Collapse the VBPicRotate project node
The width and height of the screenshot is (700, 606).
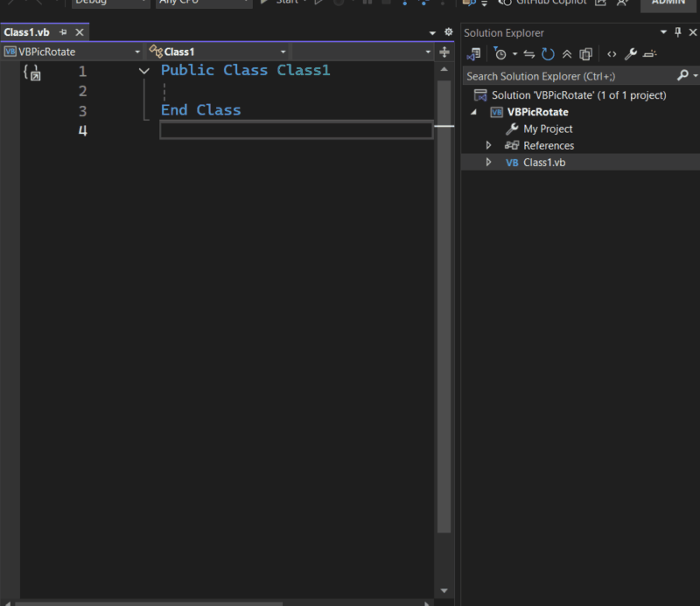click(473, 112)
